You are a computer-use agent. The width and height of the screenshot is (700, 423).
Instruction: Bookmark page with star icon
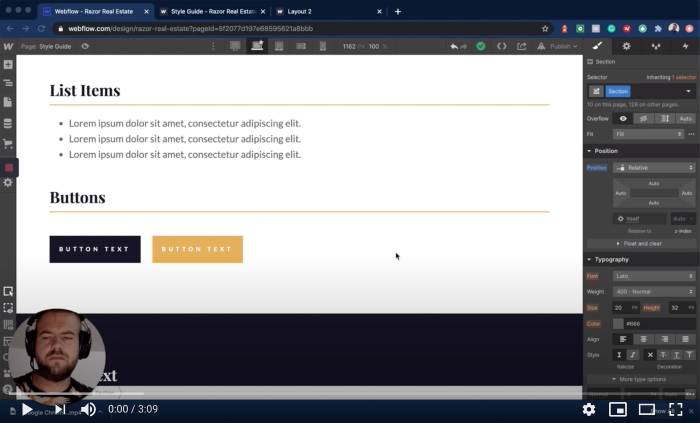(x=545, y=29)
